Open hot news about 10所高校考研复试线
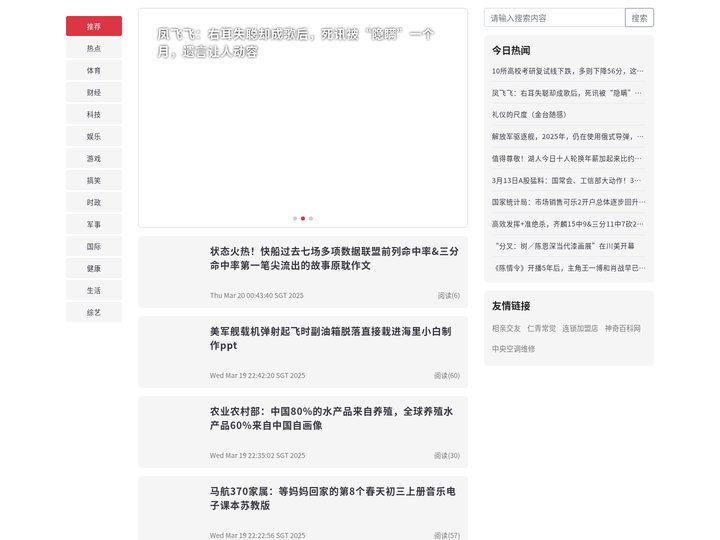The height and width of the screenshot is (540, 720). pos(568,71)
